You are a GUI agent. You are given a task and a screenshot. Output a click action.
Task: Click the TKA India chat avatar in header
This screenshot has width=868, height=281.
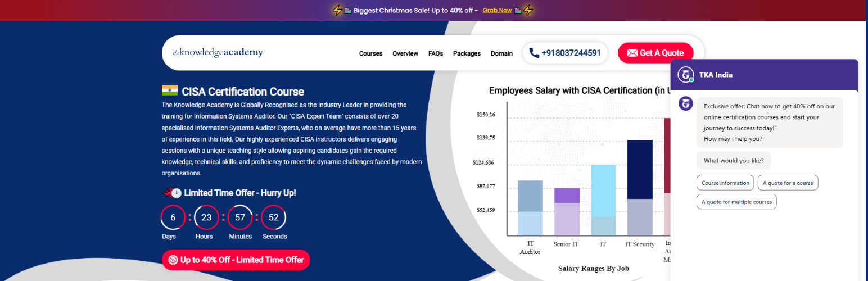pos(685,75)
